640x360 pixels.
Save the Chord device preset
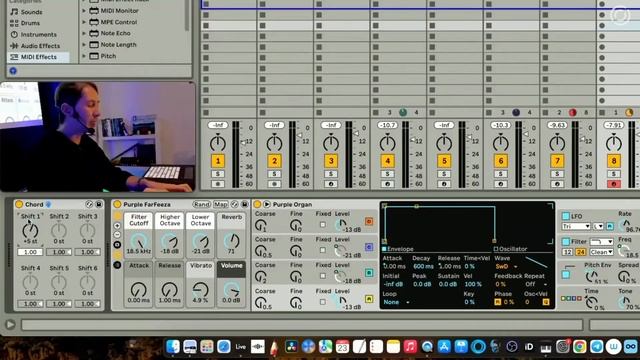pyautogui.click(x=99, y=204)
